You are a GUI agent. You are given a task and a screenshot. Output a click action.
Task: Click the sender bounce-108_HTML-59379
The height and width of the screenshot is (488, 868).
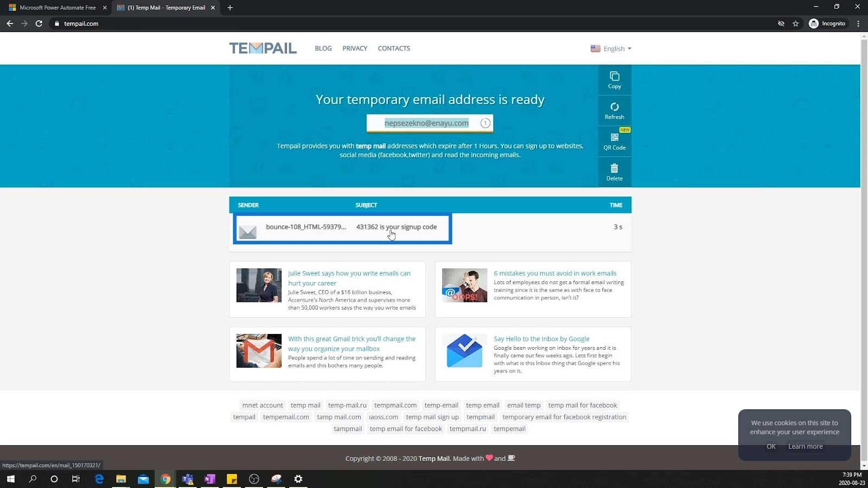click(306, 227)
